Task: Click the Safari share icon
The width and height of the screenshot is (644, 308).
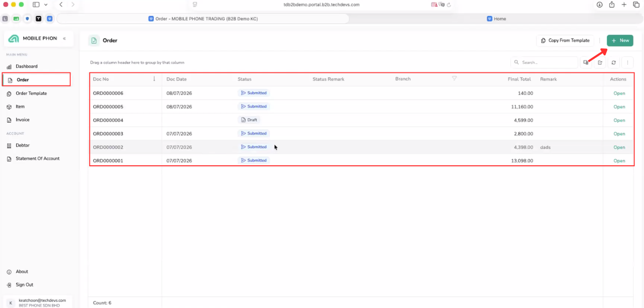Action: [612, 5]
